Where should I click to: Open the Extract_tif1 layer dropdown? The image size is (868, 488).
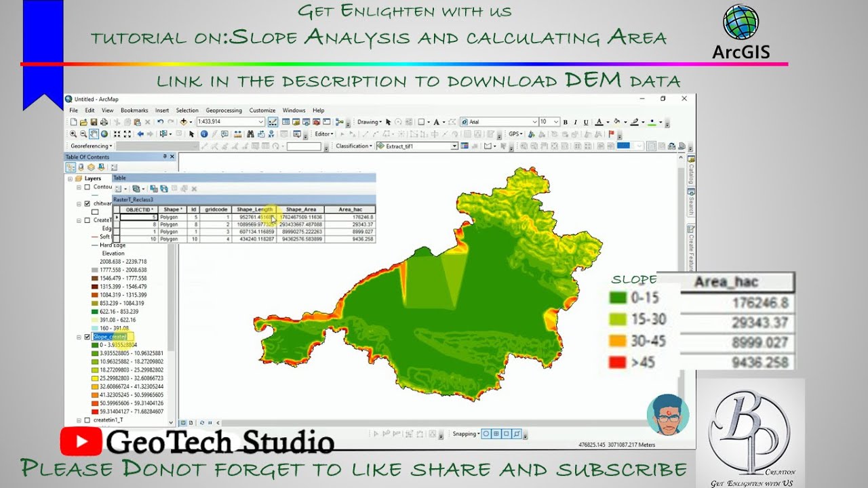click(x=454, y=146)
